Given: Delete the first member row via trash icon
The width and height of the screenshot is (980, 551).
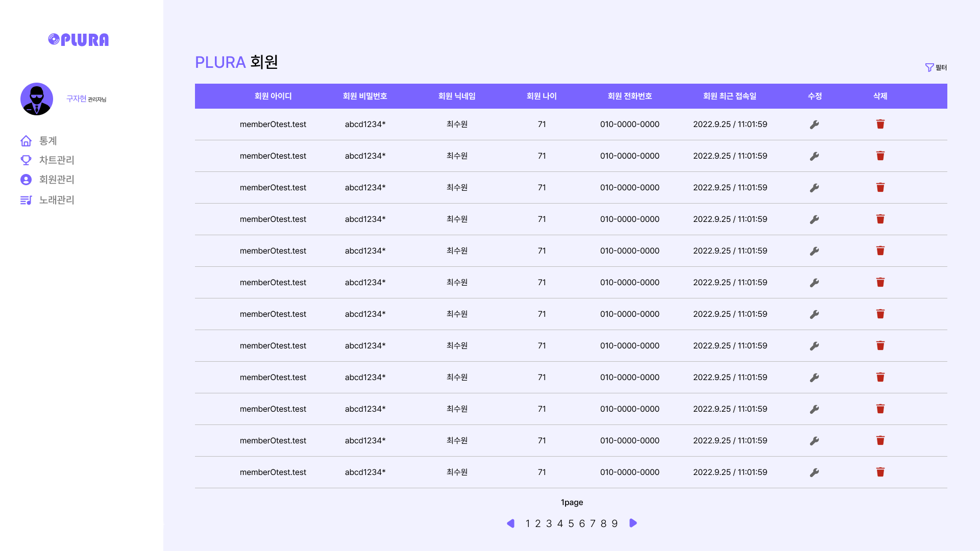Looking at the screenshot, I should tap(880, 124).
